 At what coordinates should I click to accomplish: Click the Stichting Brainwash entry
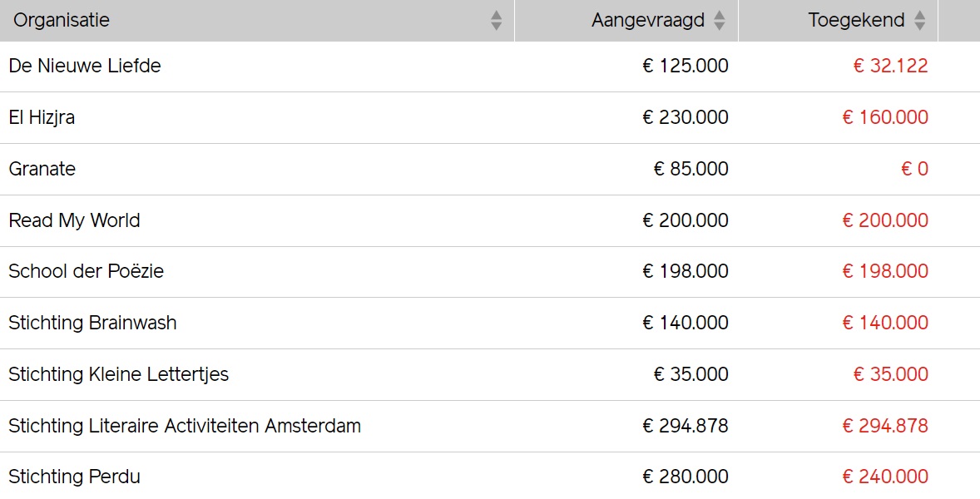[x=92, y=324]
